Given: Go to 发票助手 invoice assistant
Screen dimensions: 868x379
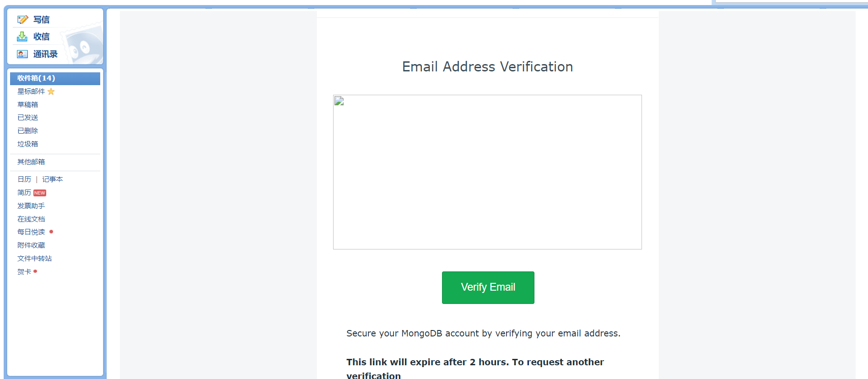Looking at the screenshot, I should pos(31,206).
